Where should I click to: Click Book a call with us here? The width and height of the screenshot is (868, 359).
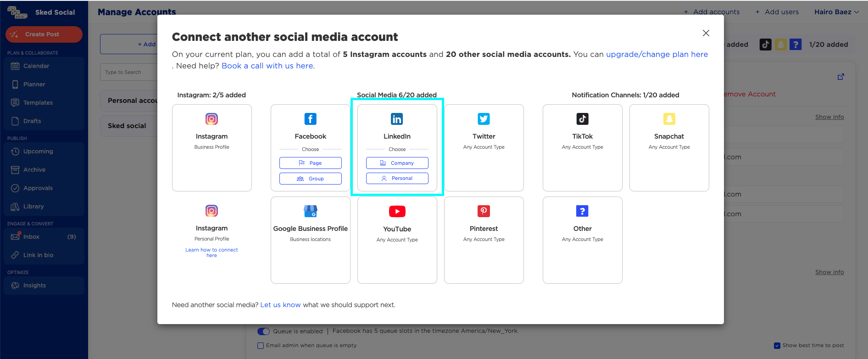[x=267, y=66]
